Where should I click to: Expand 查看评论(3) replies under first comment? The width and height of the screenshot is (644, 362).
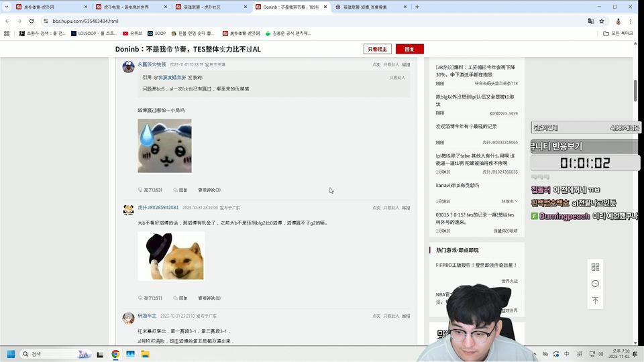[x=209, y=190]
